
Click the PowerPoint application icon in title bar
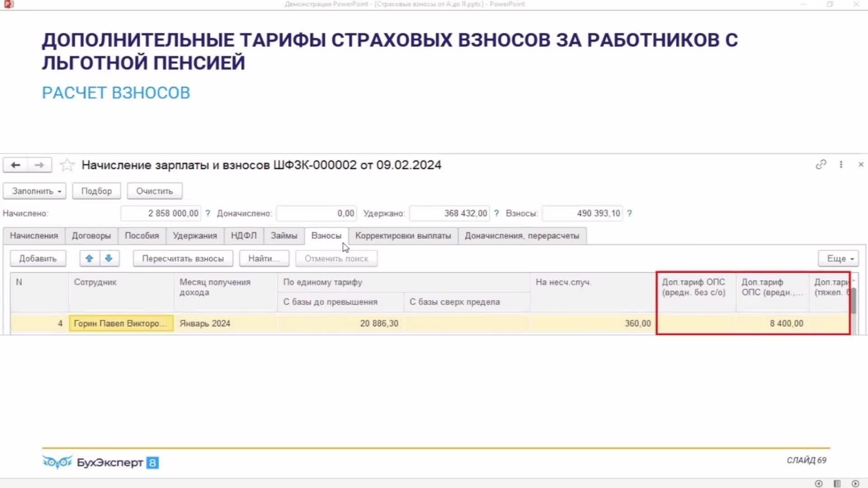(9, 4)
